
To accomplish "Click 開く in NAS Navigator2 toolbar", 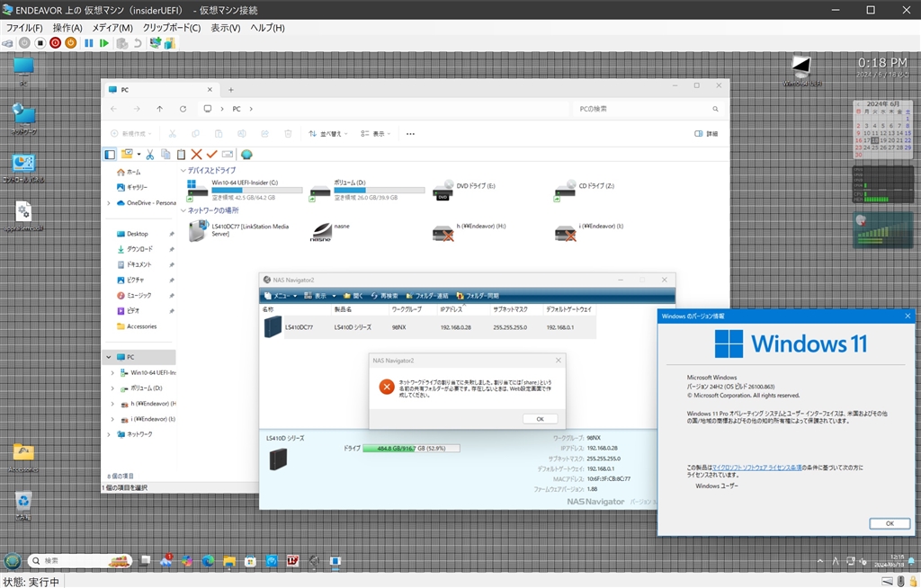I will 353,296.
